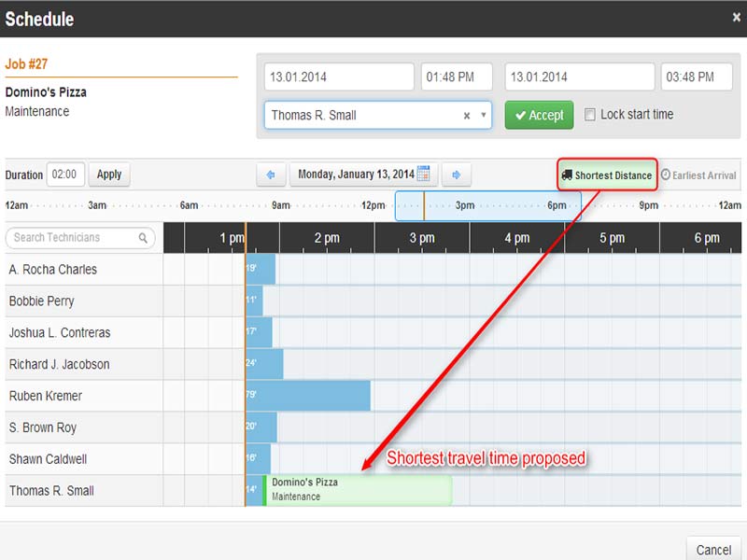747x560 pixels.
Task: Click Joshua L. Contreras's 17' travel bar
Action: click(x=260, y=332)
